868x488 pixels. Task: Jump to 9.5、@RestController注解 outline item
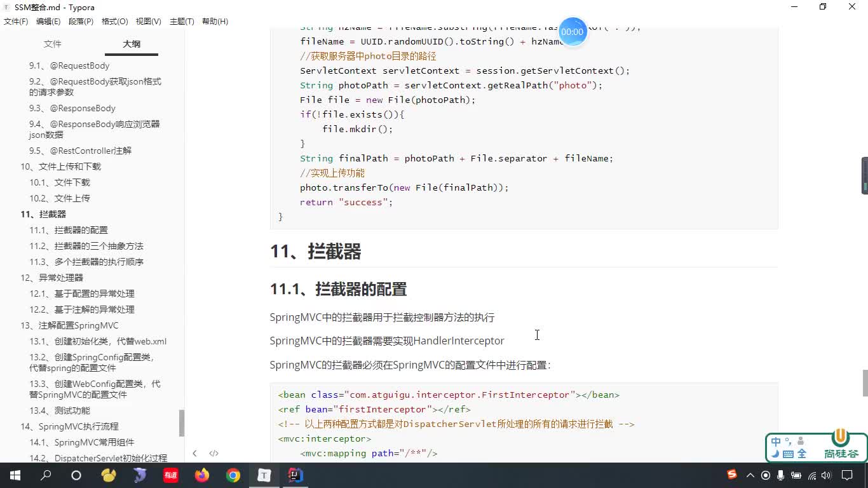pyautogui.click(x=80, y=151)
